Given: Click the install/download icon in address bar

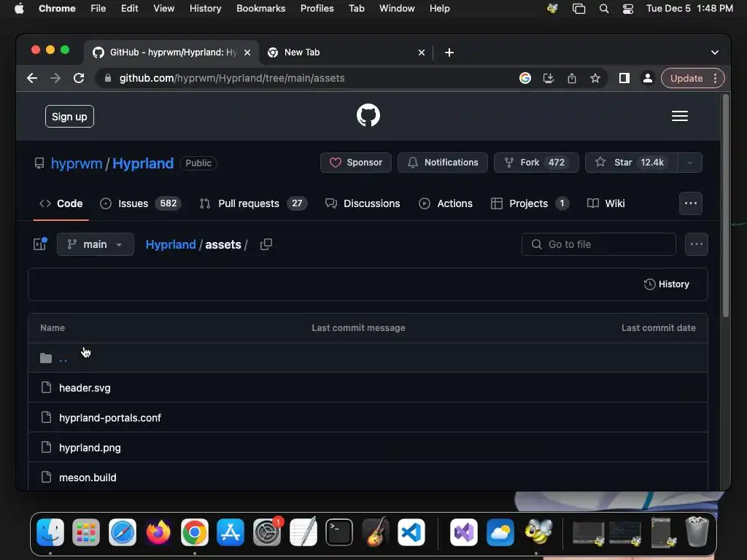Looking at the screenshot, I should coord(549,78).
